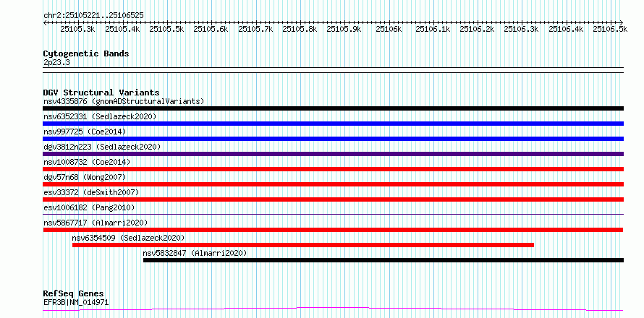The height and width of the screenshot is (318, 644).
Task: Click the ruler's right arrowhead
Action: [x=622, y=22]
